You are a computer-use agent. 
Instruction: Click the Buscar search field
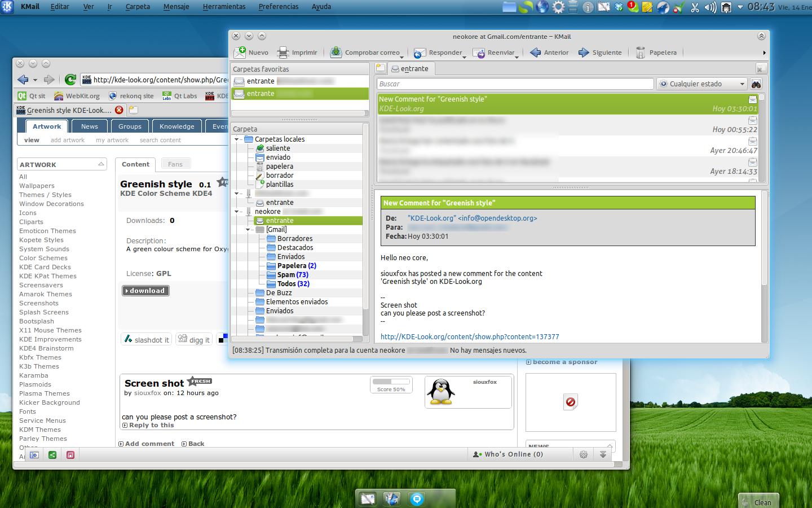(x=515, y=84)
